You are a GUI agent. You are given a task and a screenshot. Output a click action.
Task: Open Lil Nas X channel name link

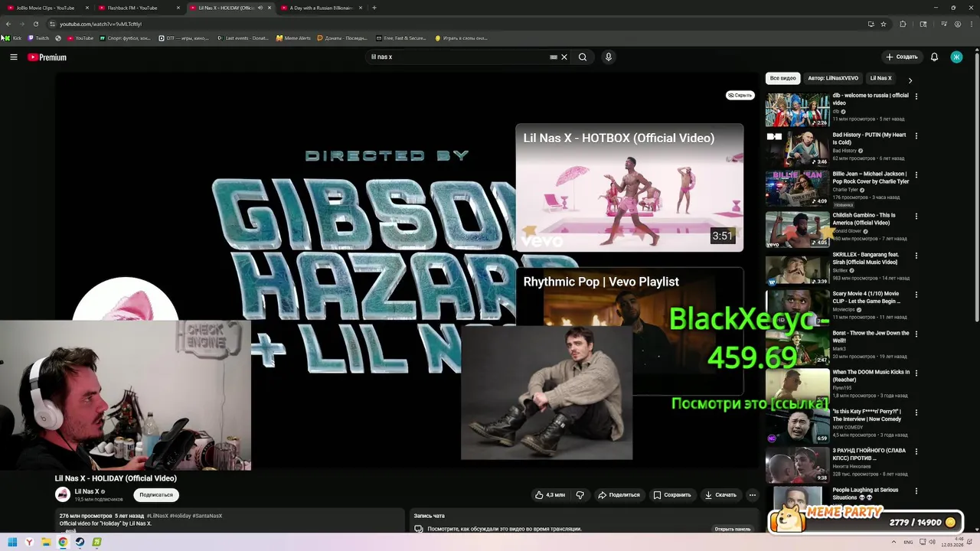coord(87,491)
